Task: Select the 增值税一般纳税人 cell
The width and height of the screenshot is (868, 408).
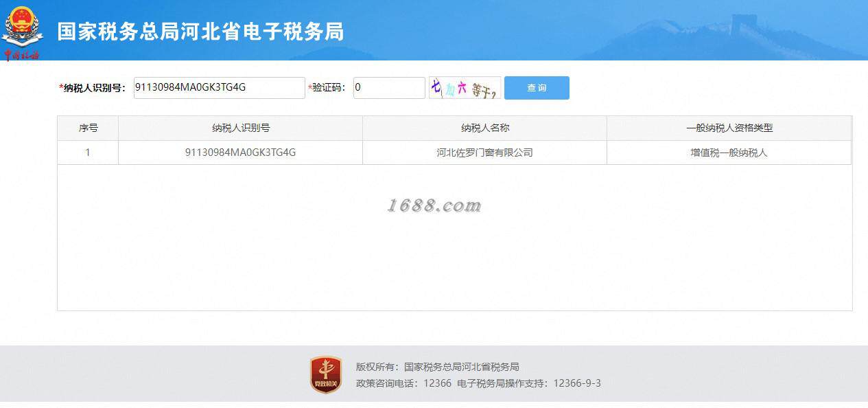Action: coord(729,152)
